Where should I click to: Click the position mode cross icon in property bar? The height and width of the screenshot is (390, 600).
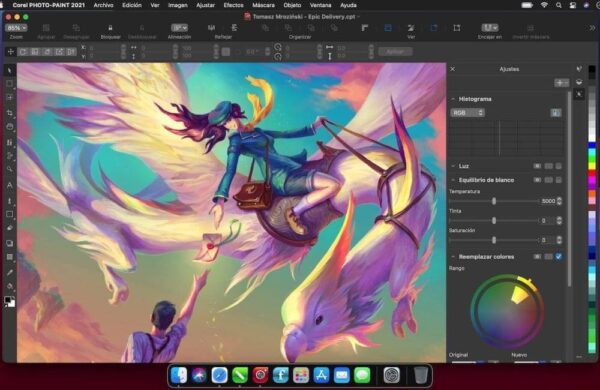(x=10, y=52)
